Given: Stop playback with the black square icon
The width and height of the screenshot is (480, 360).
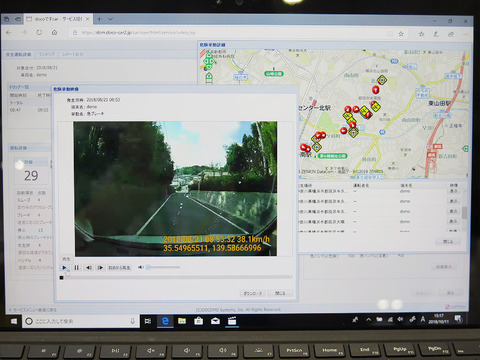Looking at the screenshot, I should coord(61,277).
